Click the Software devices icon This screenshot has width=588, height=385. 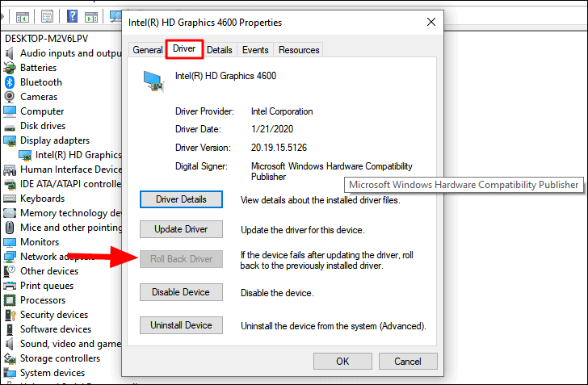click(10, 329)
